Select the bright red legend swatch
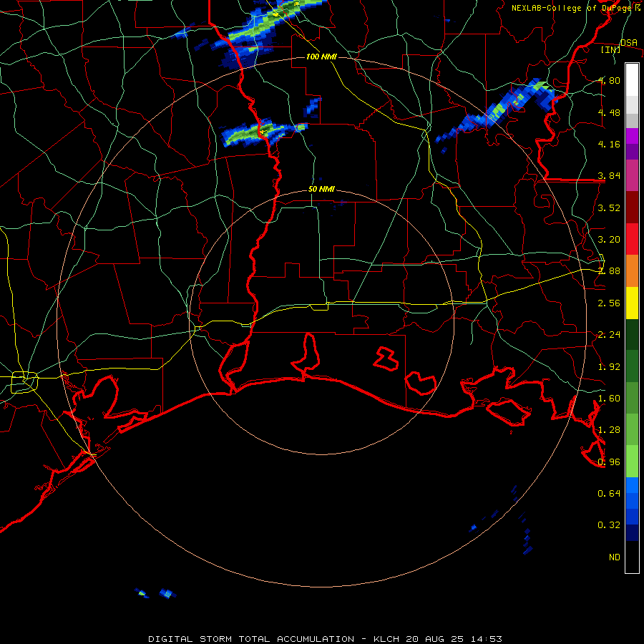This screenshot has width=644, height=644. coord(632,239)
